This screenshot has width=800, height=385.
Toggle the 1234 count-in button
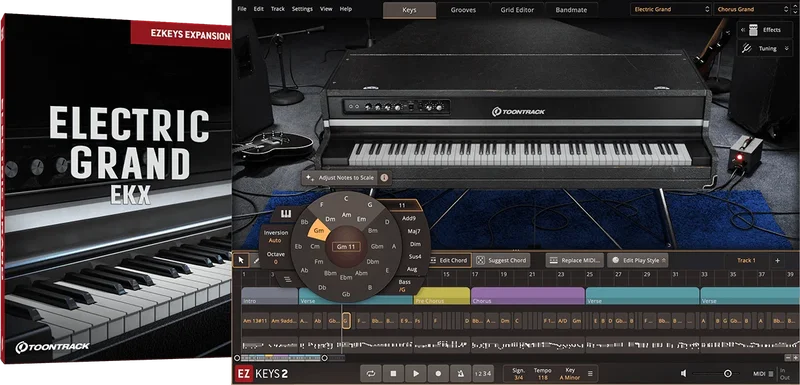[x=483, y=374]
